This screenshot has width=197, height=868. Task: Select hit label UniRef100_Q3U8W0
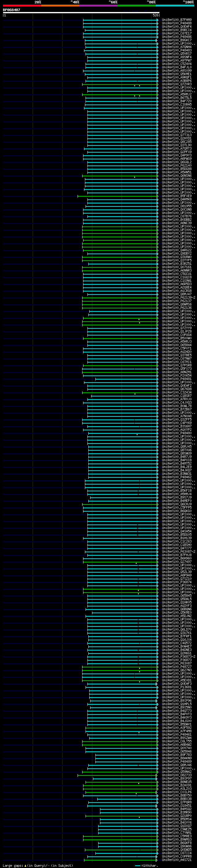tap(176, 257)
